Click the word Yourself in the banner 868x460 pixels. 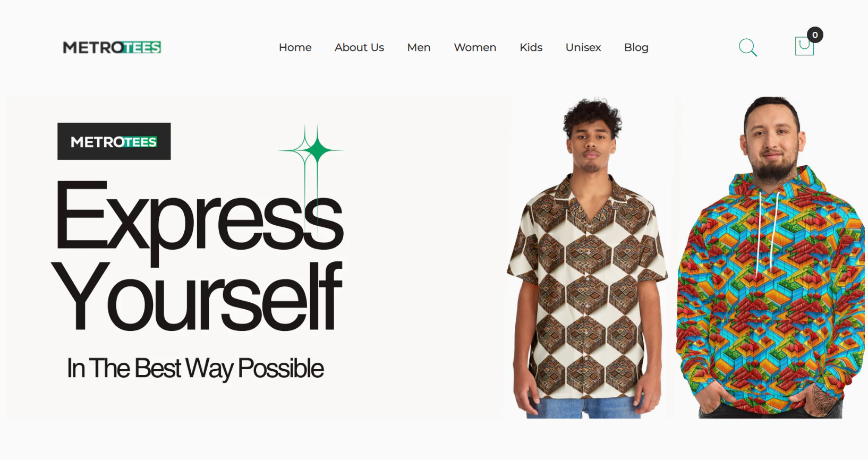tap(197, 296)
